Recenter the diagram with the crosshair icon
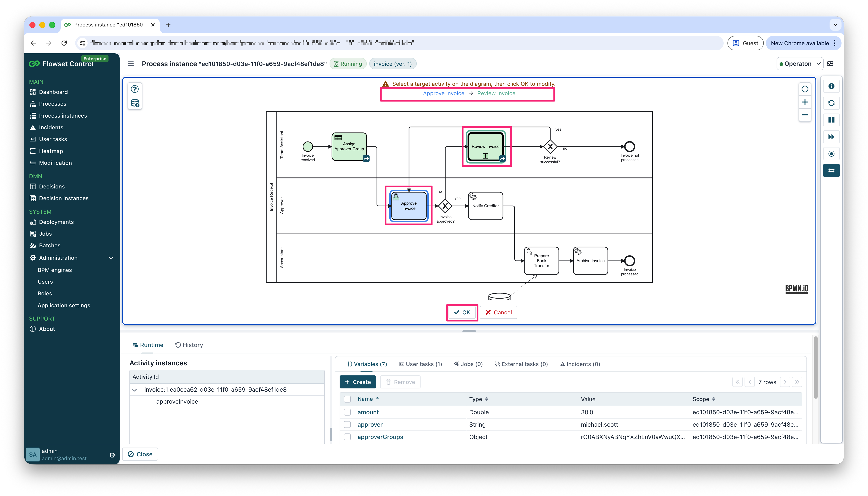Image resolution: width=868 pixels, height=496 pixels. [805, 89]
